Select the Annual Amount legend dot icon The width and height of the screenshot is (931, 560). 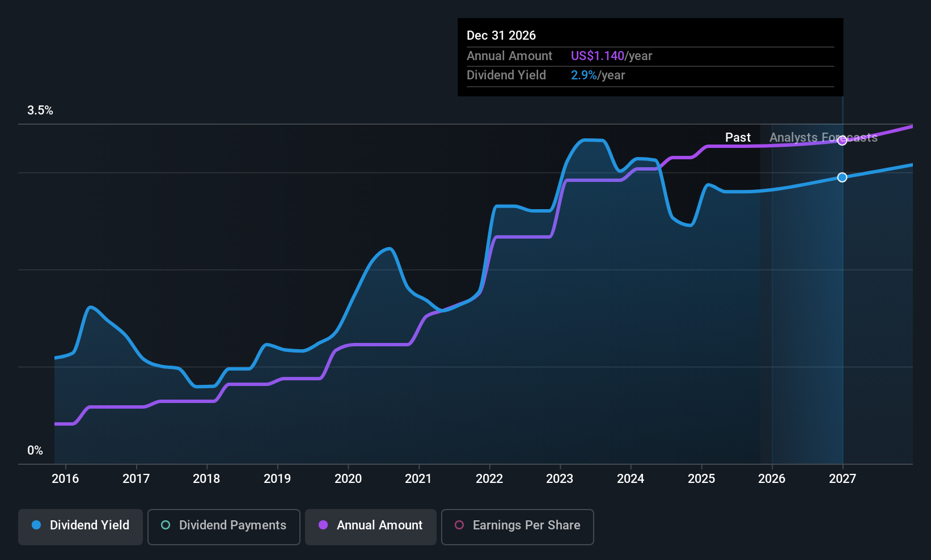(323, 525)
